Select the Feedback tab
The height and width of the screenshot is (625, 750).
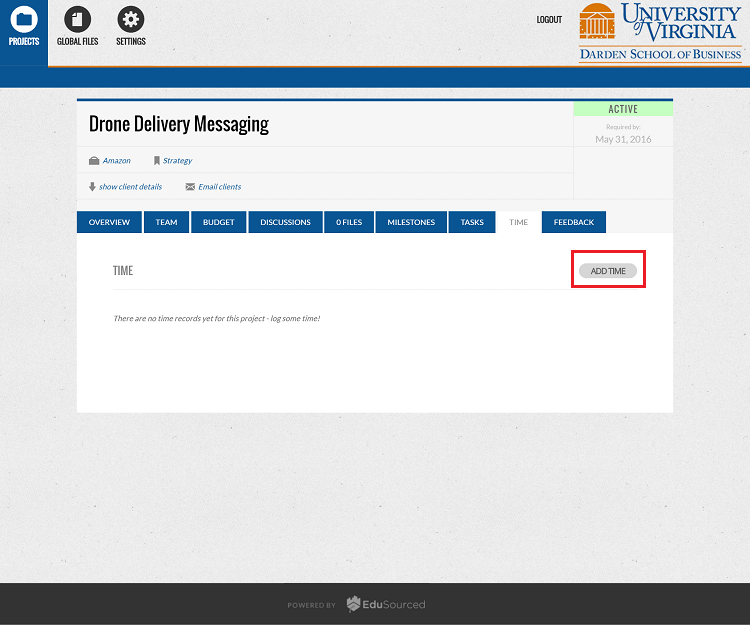(x=574, y=222)
